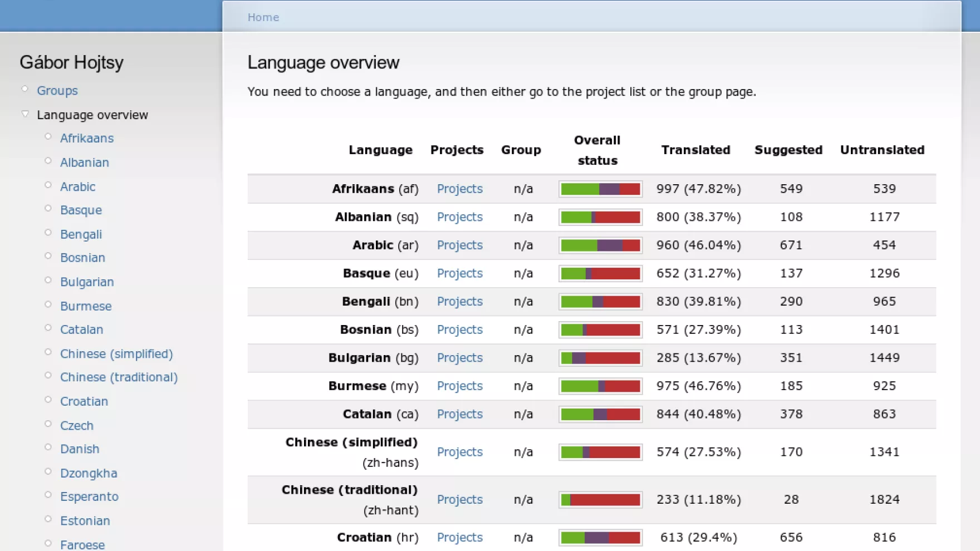This screenshot has width=980, height=551.
Task: Open Projects for Chinese (simplified) row
Action: (x=460, y=452)
